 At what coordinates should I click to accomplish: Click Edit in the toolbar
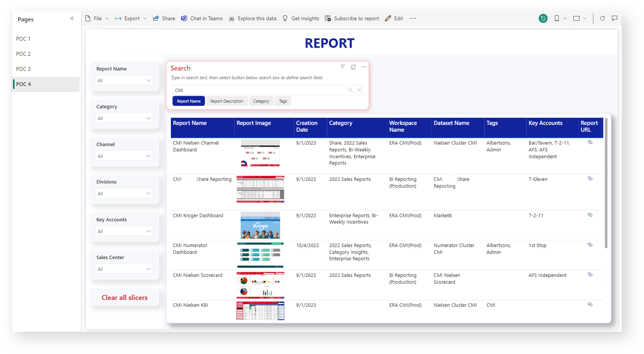click(x=394, y=18)
